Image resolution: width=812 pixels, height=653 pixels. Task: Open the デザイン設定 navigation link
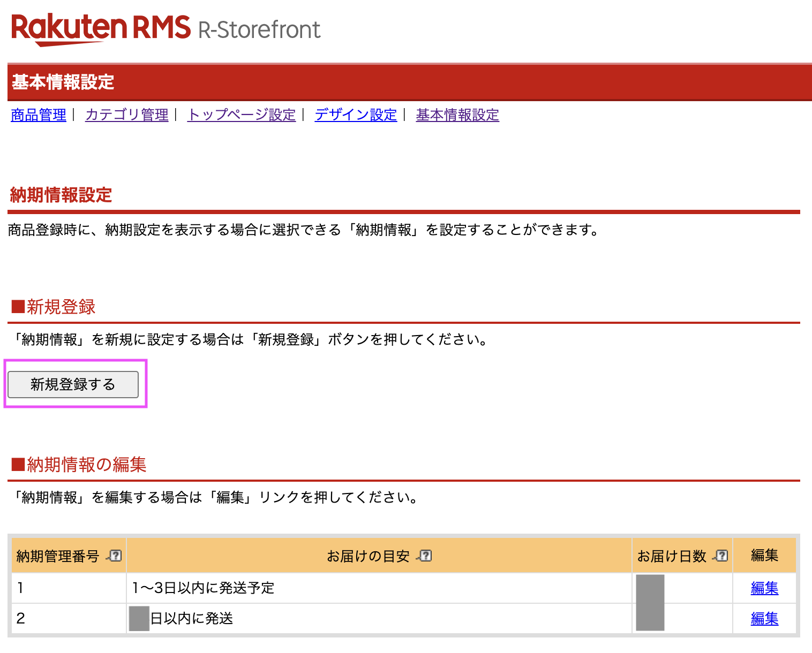(x=356, y=115)
